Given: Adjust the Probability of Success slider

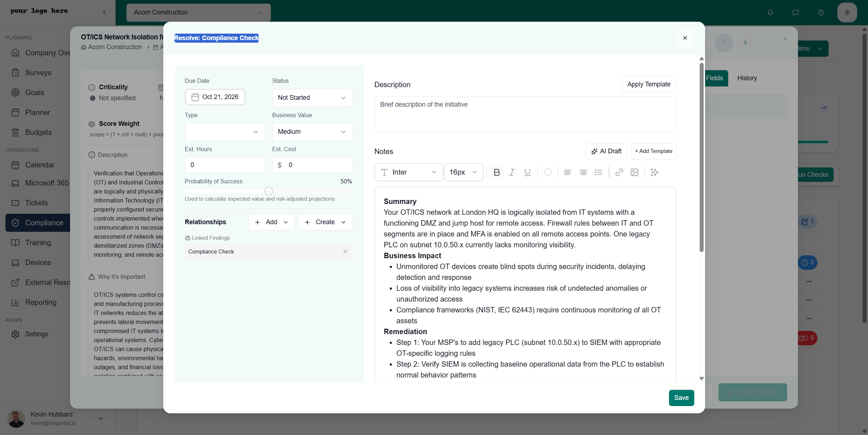Looking at the screenshot, I should [268, 191].
